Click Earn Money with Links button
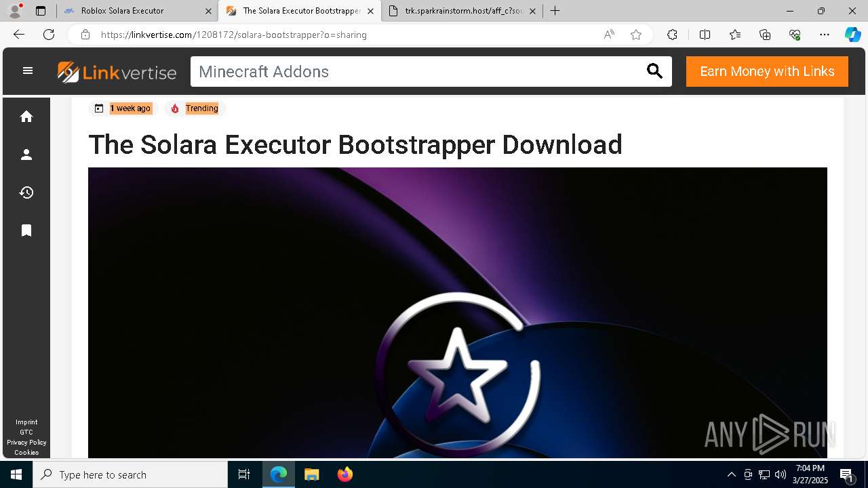868x488 pixels. (x=767, y=71)
